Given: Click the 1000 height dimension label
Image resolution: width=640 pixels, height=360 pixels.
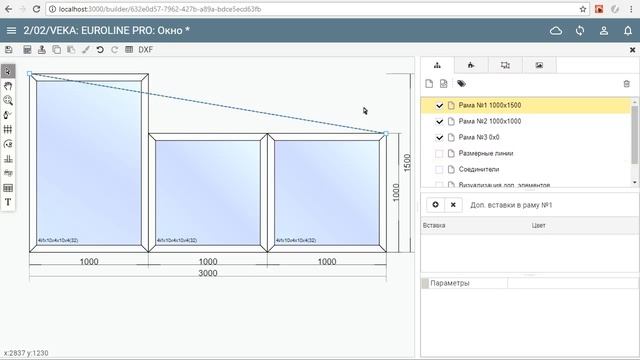Looking at the screenshot, I should pyautogui.click(x=396, y=193).
